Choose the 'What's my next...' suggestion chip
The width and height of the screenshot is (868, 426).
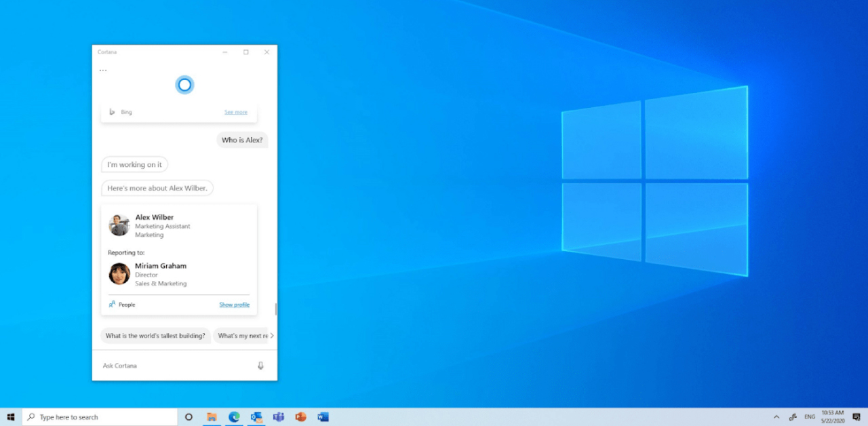pos(241,336)
